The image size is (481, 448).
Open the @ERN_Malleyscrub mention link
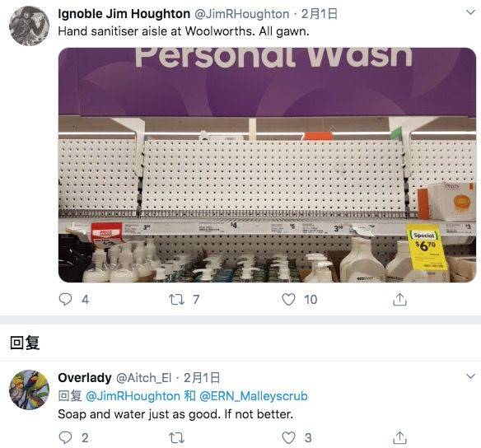pyautogui.click(x=254, y=396)
